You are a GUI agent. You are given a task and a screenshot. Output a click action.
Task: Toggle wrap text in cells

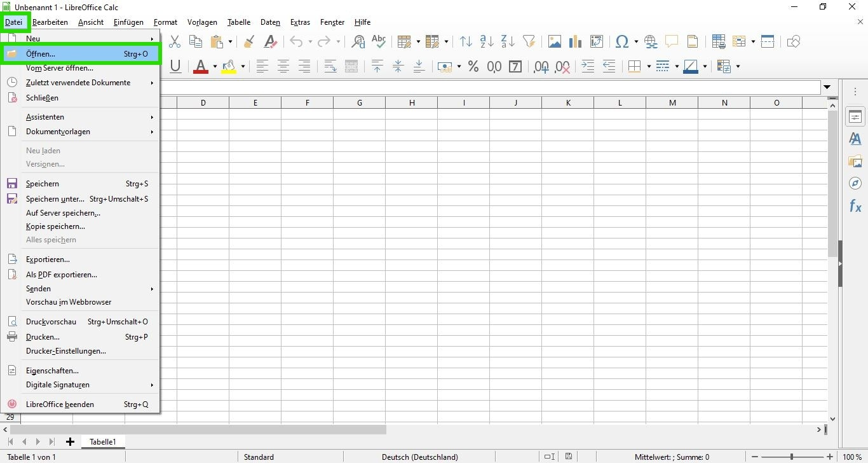330,66
